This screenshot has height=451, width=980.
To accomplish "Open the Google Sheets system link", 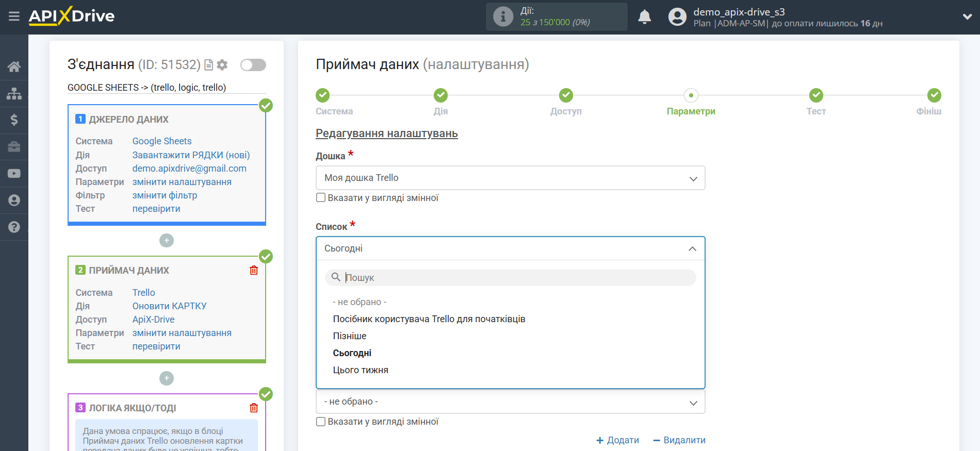I will click(162, 141).
